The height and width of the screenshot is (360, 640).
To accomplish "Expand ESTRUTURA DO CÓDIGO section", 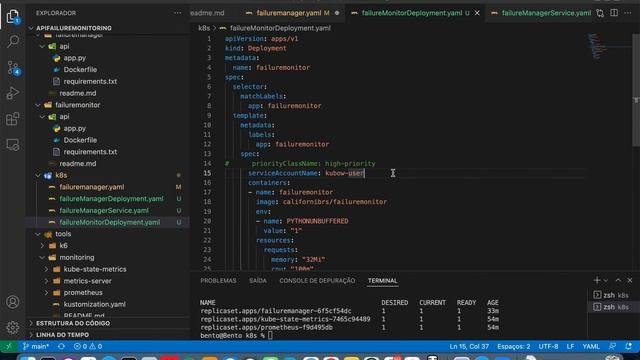I will (109, 323).
